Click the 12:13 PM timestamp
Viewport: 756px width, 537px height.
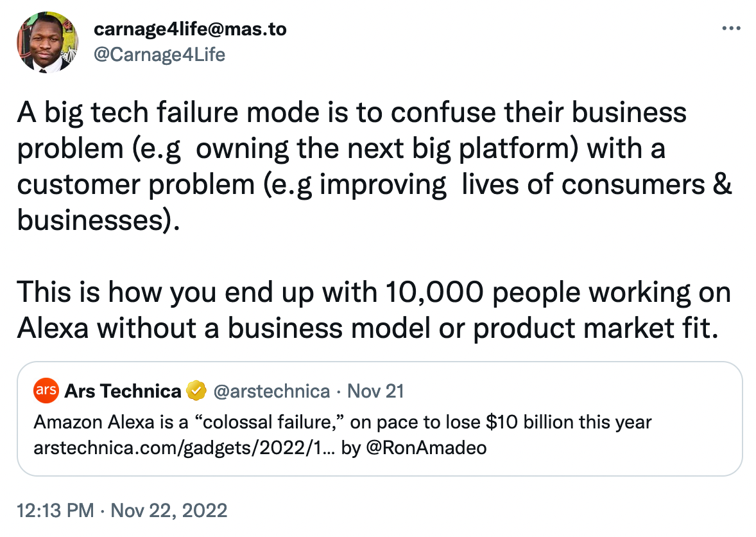coord(55,511)
